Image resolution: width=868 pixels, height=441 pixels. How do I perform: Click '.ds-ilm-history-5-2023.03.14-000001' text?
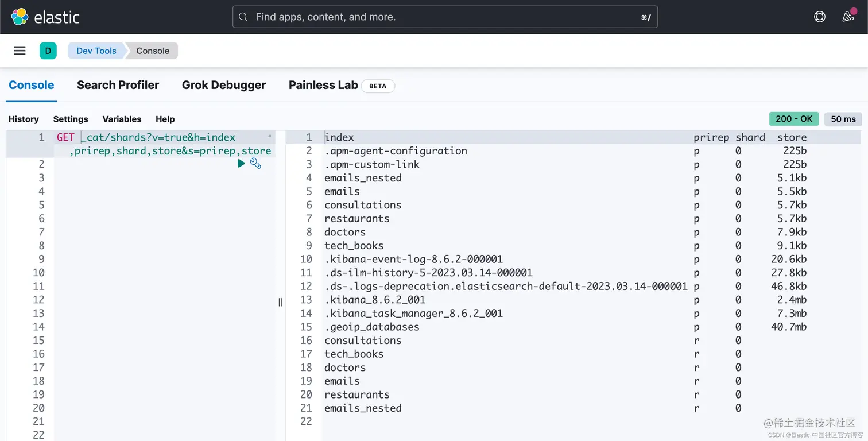pyautogui.click(x=428, y=273)
